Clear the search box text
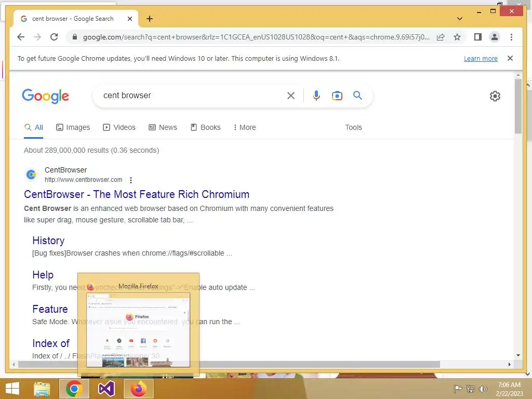This screenshot has height=399, width=532. pyautogui.click(x=291, y=96)
